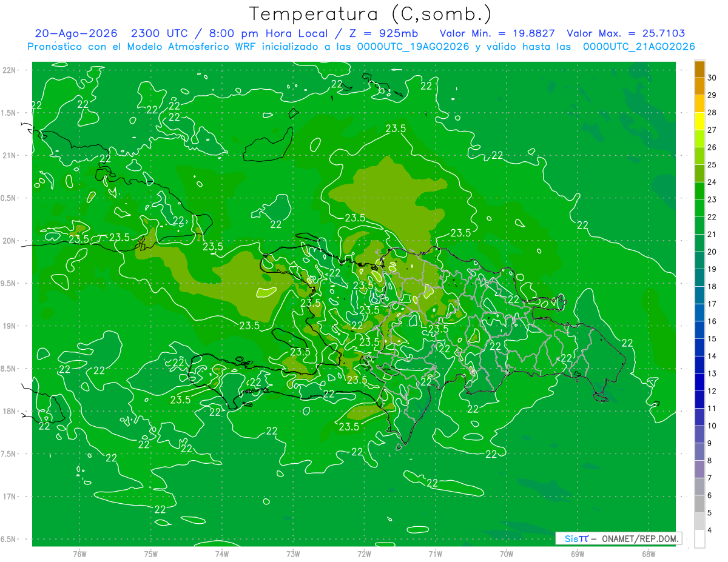Pick the color band between 24 and 25
Screen dimensions: 728x562
699,173
